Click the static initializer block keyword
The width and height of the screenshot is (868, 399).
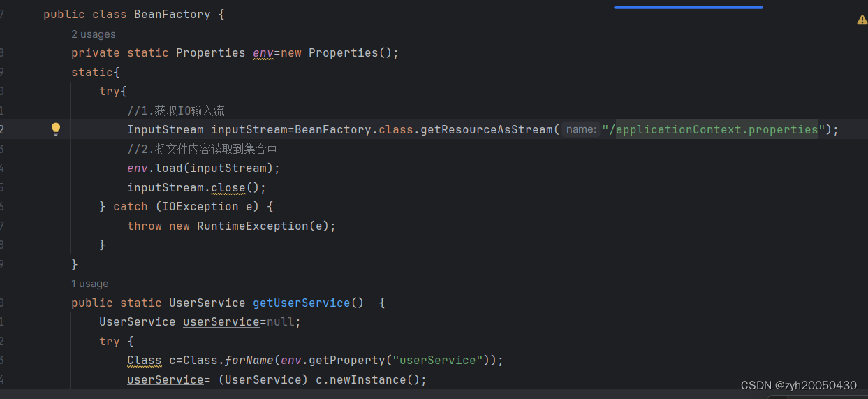point(91,72)
